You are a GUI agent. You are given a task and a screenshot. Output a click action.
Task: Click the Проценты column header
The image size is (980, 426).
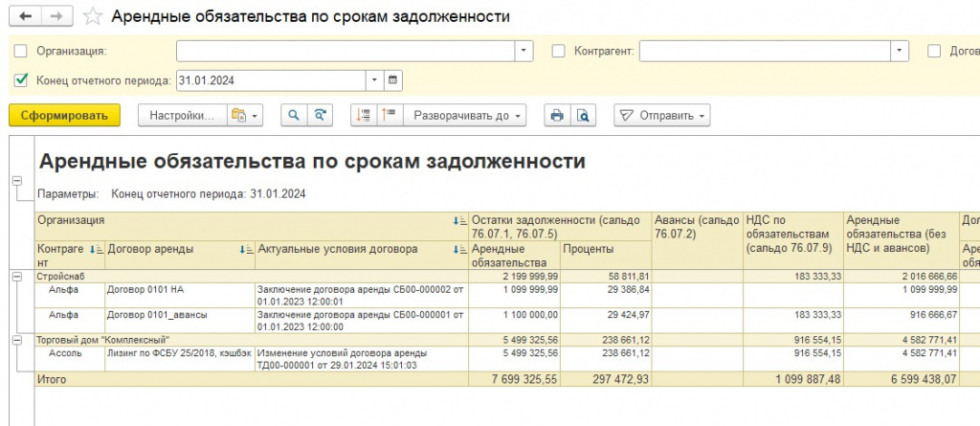pyautogui.click(x=606, y=256)
